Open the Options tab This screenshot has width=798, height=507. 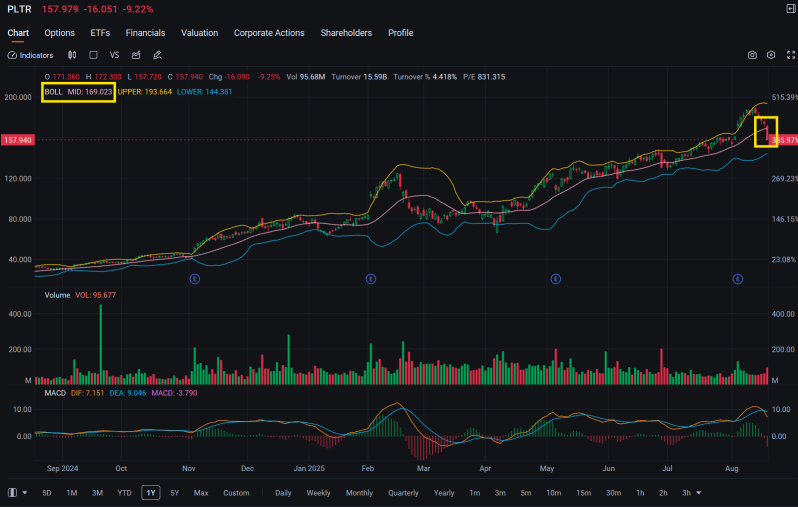click(60, 33)
